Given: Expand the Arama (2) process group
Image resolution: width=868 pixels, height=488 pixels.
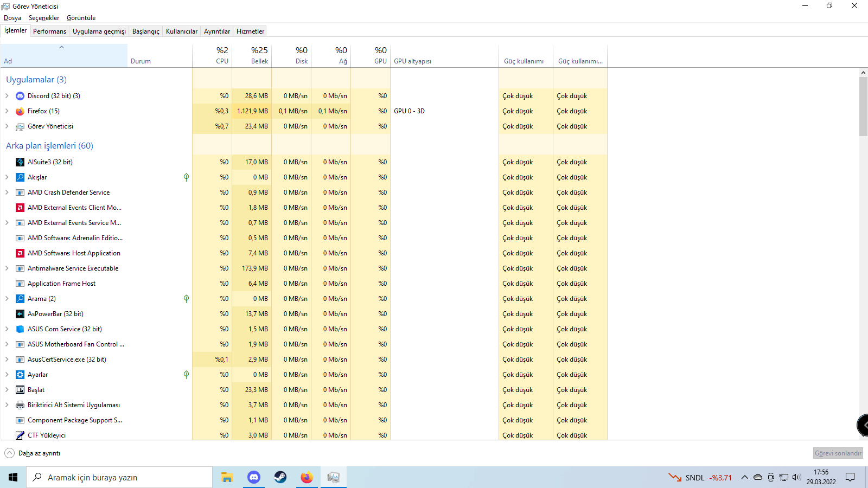Looking at the screenshot, I should click(x=7, y=299).
